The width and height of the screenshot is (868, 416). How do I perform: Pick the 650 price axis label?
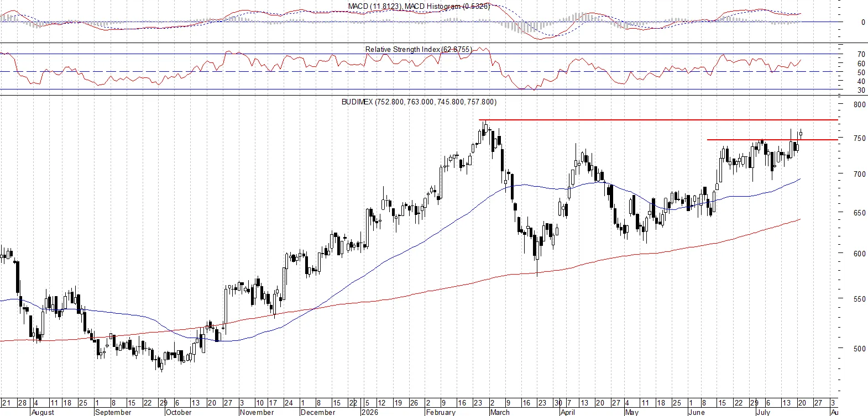click(859, 213)
